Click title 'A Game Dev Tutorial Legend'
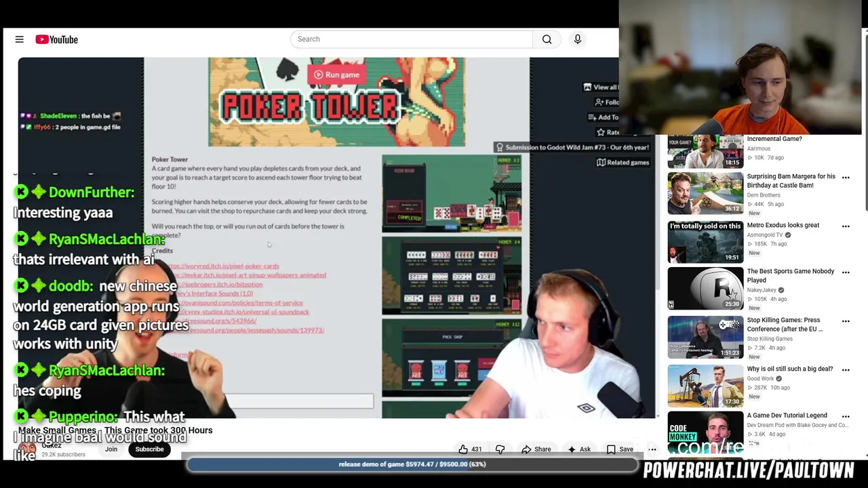868x488 pixels. pos(787,415)
